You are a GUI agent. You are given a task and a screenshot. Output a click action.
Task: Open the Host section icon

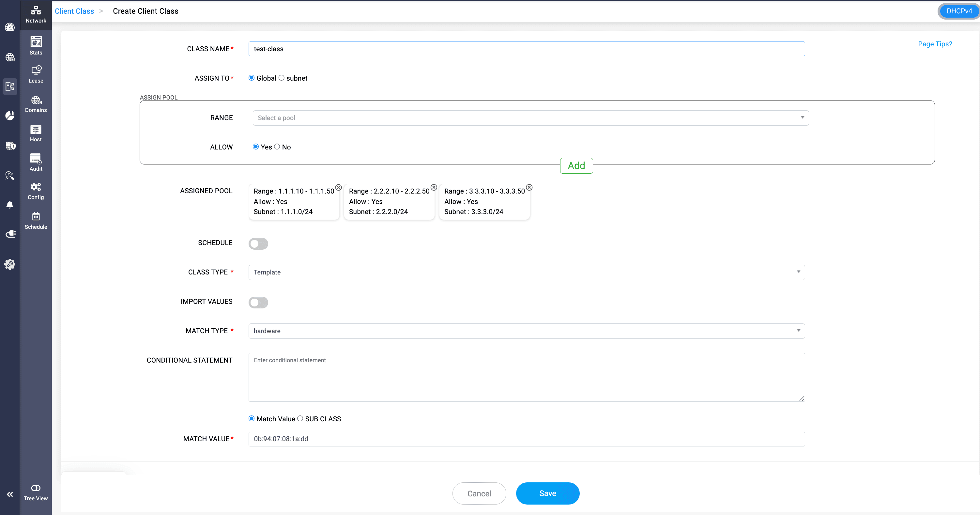pos(36,133)
